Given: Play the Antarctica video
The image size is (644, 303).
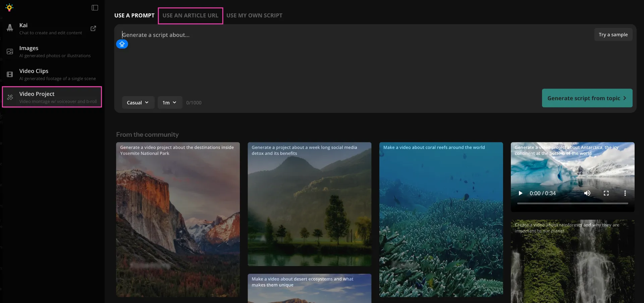Looking at the screenshot, I should (520, 193).
